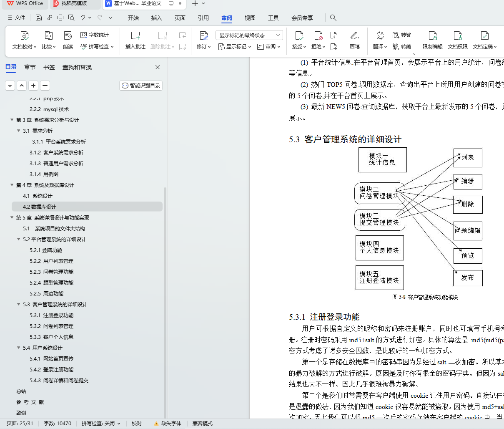Switch to the 视图 ribbon tab
Screen dimensions: 504x429
[x=250, y=18]
